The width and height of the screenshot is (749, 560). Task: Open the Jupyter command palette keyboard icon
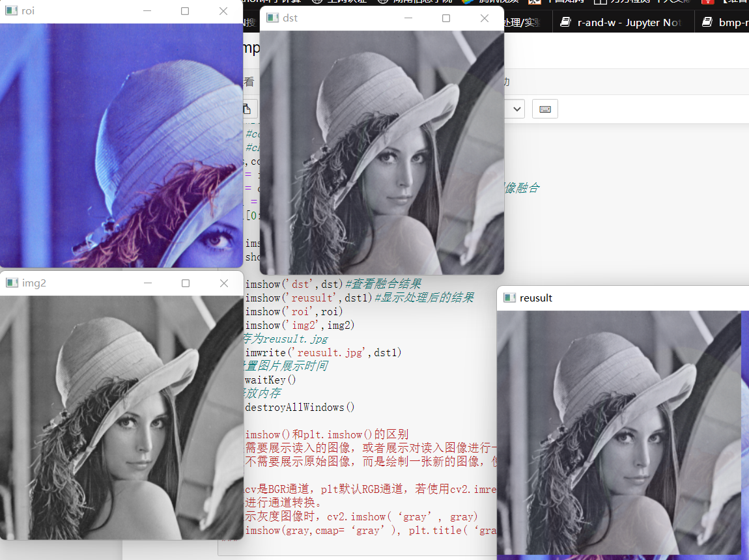(545, 109)
